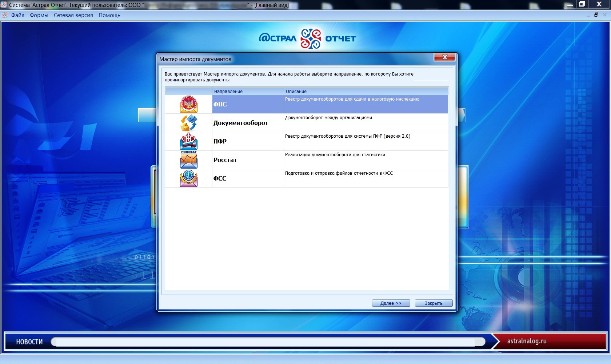This screenshot has height=364, width=611.
Task: Click description 'Документооборот между организациями'
Action: [x=328, y=118]
